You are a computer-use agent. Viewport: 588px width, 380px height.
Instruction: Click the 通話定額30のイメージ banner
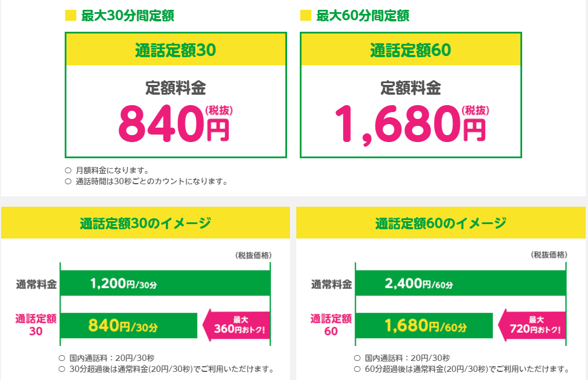146,222
